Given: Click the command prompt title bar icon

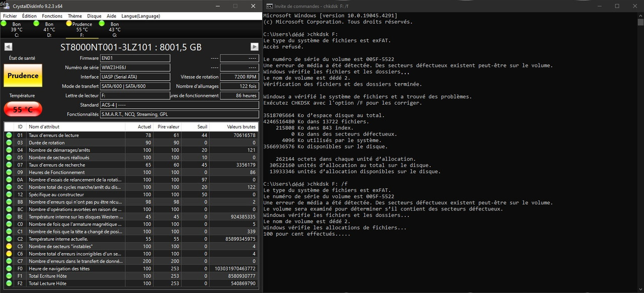Looking at the screenshot, I should (x=269, y=6).
